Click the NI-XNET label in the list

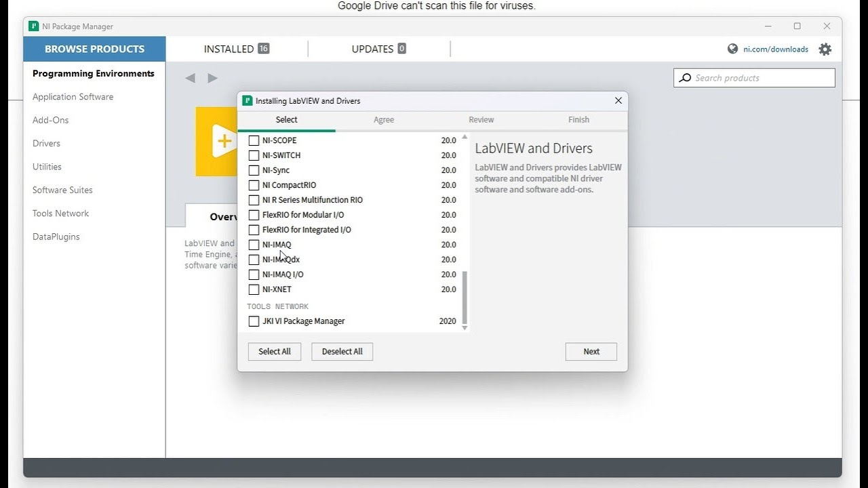pyautogui.click(x=277, y=289)
